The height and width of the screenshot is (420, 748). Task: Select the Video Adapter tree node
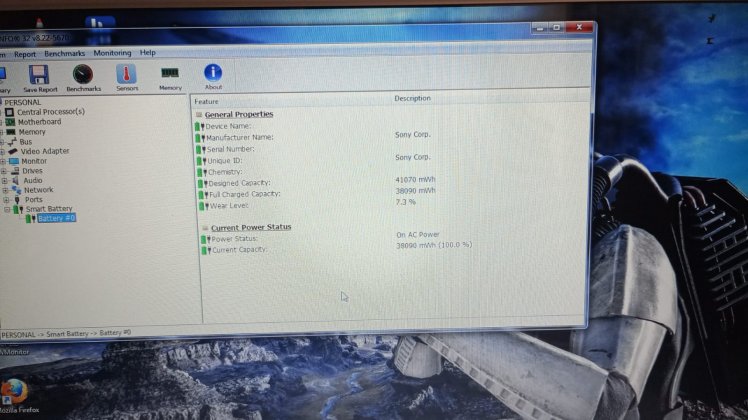pos(44,151)
